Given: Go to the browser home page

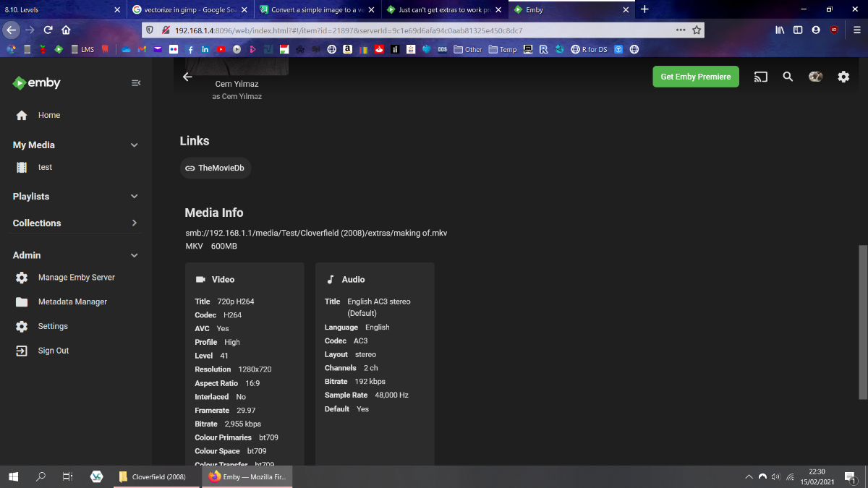Looking at the screenshot, I should 66,30.
